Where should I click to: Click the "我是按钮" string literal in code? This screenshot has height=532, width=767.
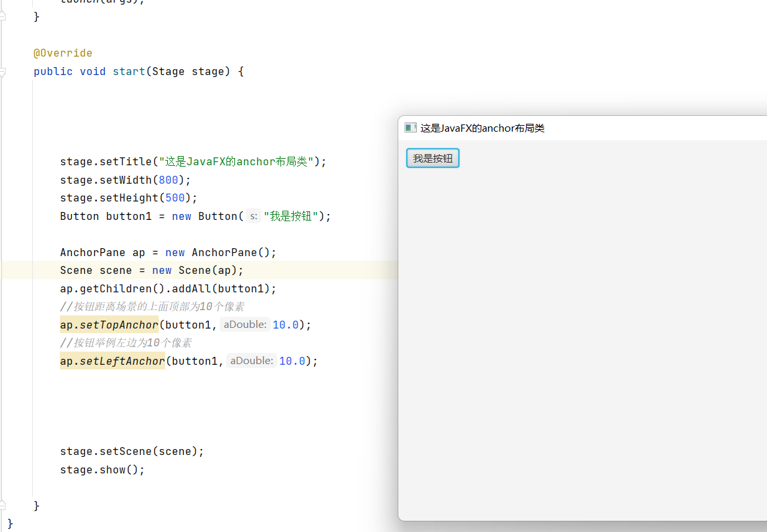coord(291,216)
